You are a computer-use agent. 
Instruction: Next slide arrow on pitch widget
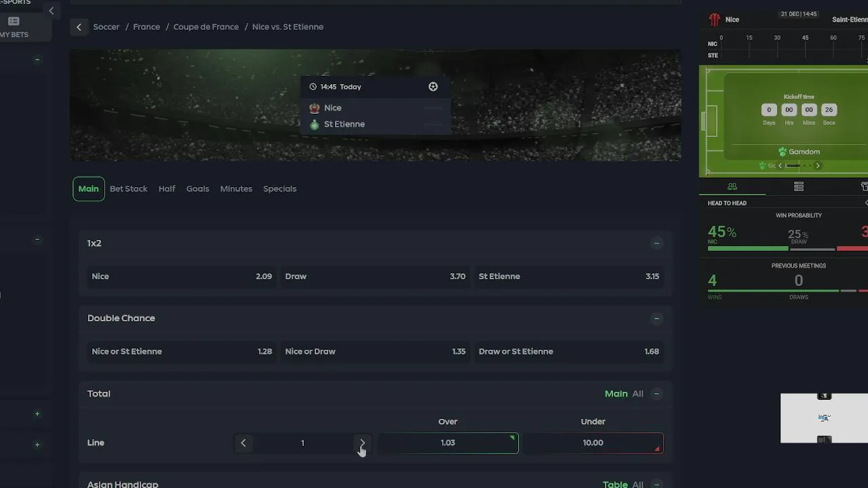pos(818,165)
